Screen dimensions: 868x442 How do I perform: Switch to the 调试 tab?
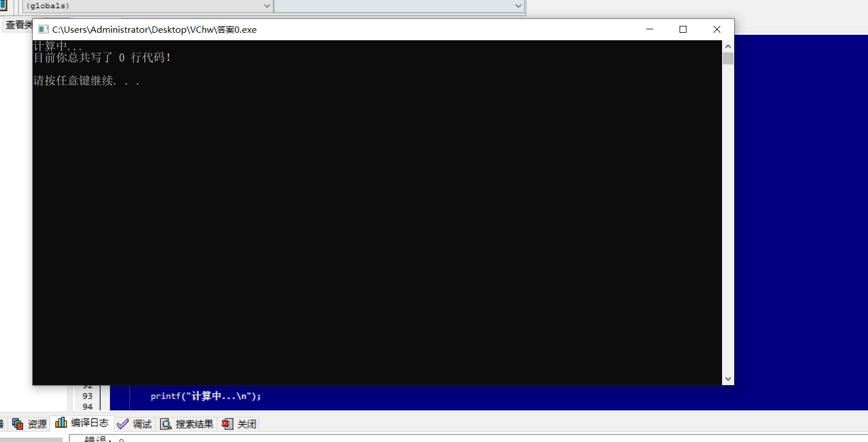pyautogui.click(x=134, y=424)
